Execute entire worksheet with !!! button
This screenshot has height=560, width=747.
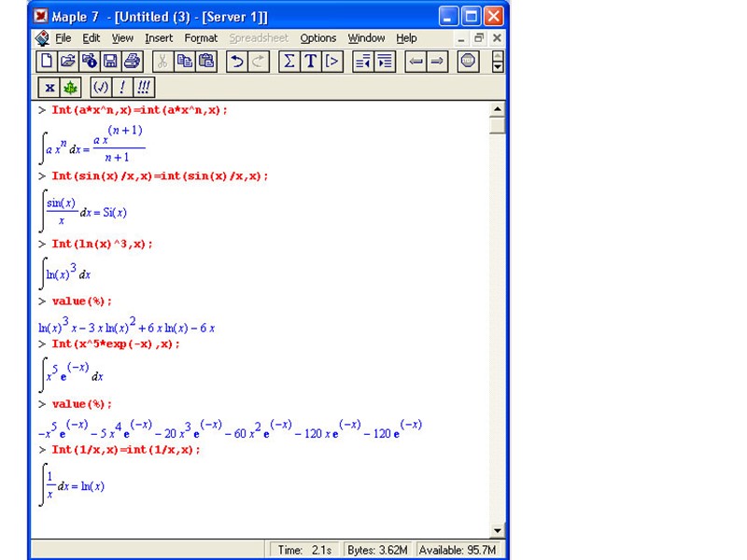144,88
